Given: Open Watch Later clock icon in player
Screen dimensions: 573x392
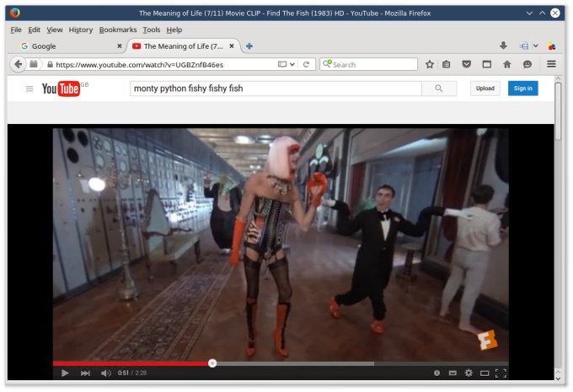Looking at the screenshot, I should click(436, 373).
